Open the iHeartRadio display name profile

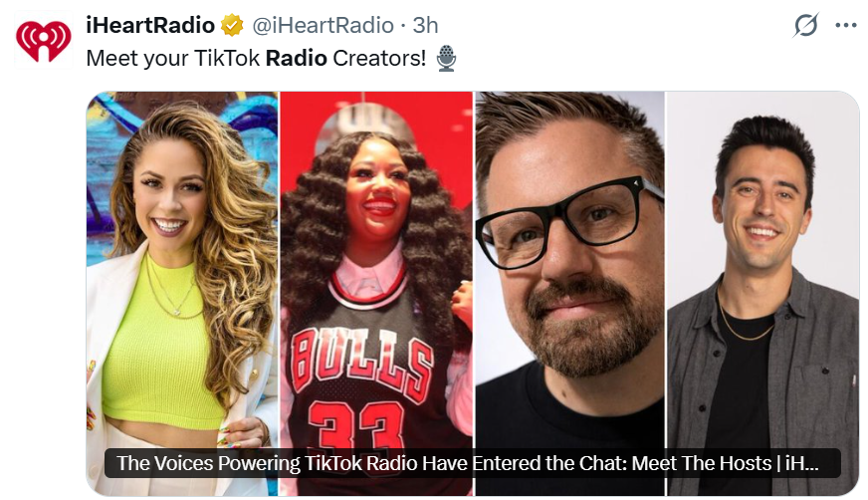pos(150,26)
